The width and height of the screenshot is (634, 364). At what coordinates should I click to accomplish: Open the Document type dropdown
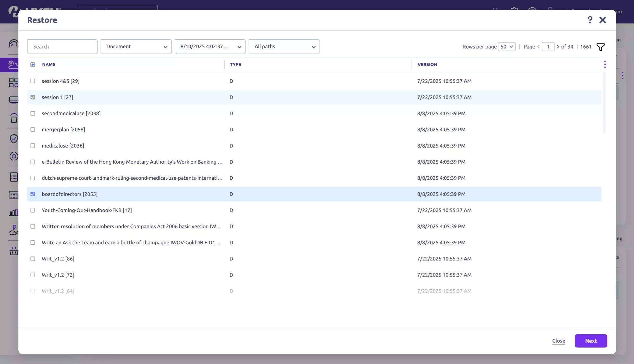coord(136,46)
